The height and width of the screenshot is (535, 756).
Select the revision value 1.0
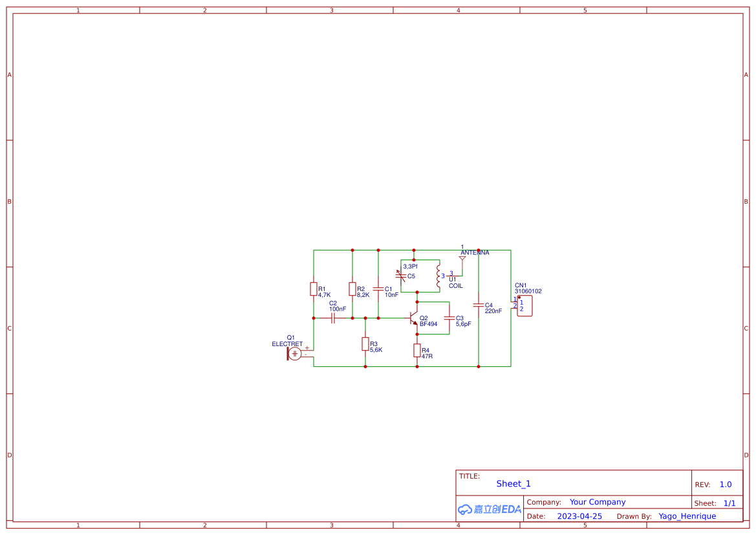pyautogui.click(x=725, y=484)
